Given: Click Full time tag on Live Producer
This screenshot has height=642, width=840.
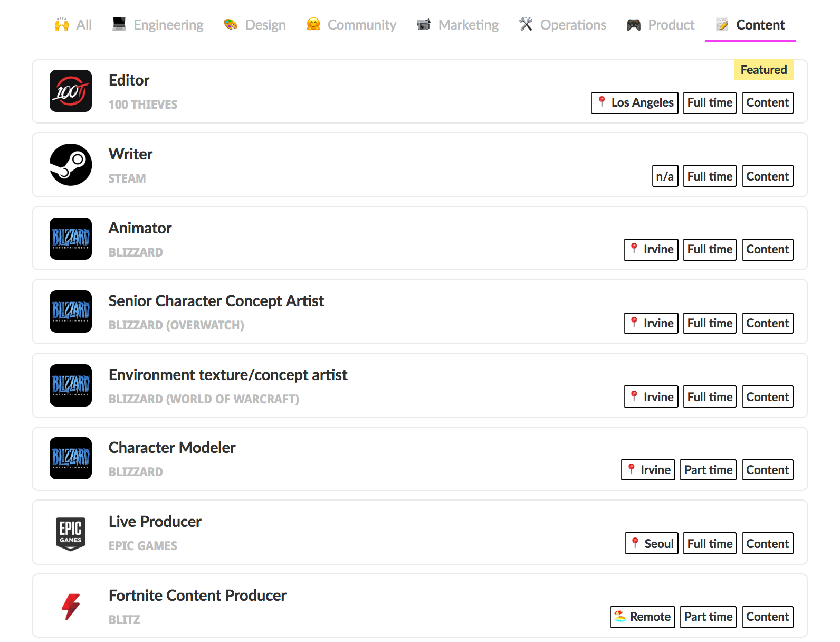Looking at the screenshot, I should pyautogui.click(x=710, y=544).
